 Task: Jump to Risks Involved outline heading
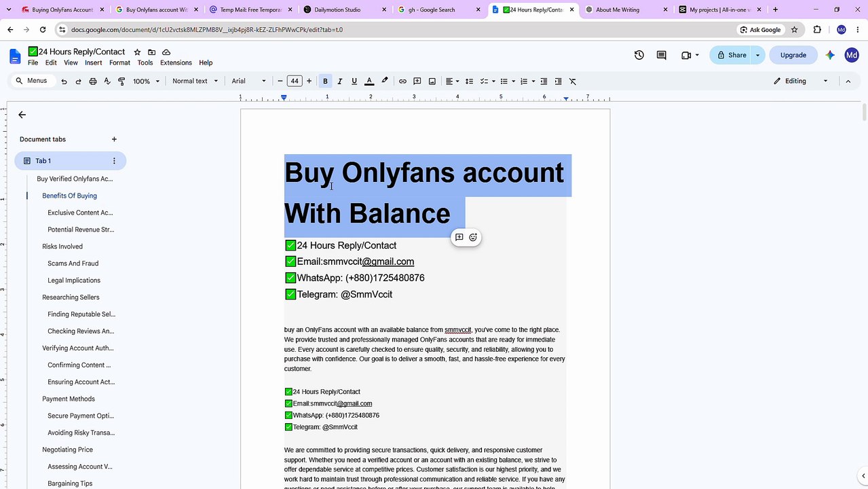click(62, 247)
